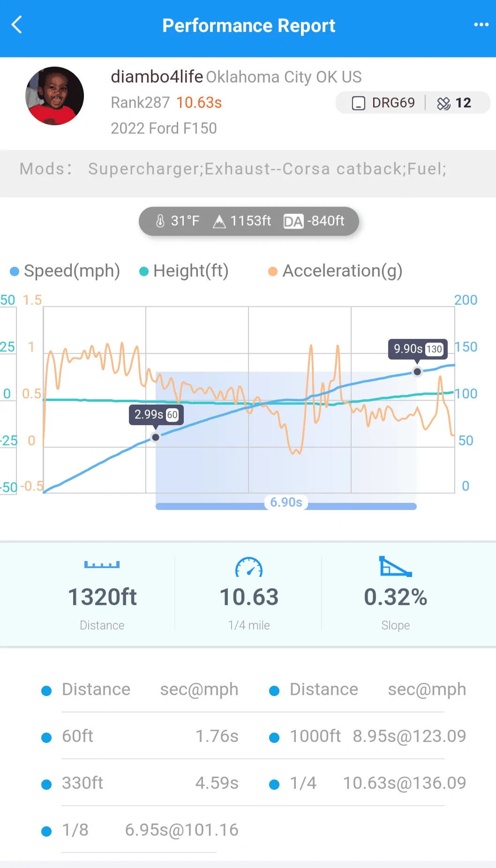The width and height of the screenshot is (496, 868).
Task: Tap the thermometer temperature icon
Action: point(160,221)
